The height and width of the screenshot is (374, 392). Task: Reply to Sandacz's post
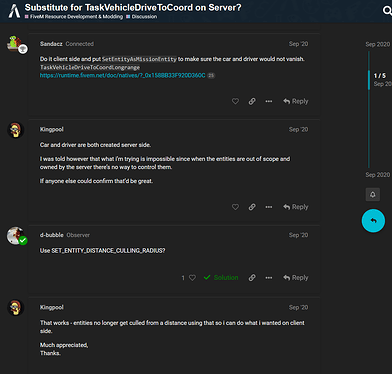pyautogui.click(x=296, y=101)
